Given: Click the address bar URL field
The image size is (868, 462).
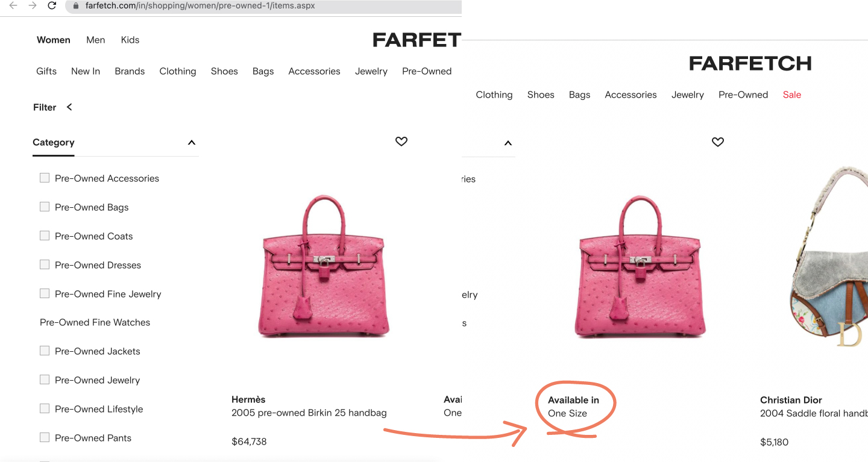Looking at the screenshot, I should [265, 6].
